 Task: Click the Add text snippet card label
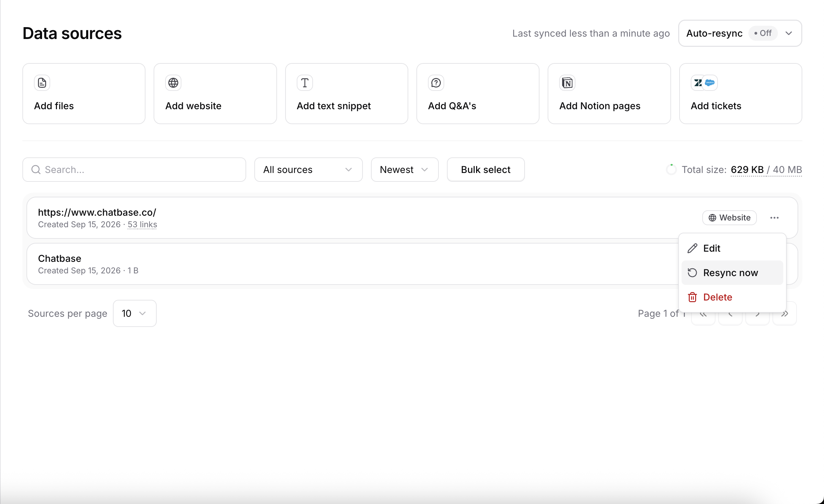(334, 106)
